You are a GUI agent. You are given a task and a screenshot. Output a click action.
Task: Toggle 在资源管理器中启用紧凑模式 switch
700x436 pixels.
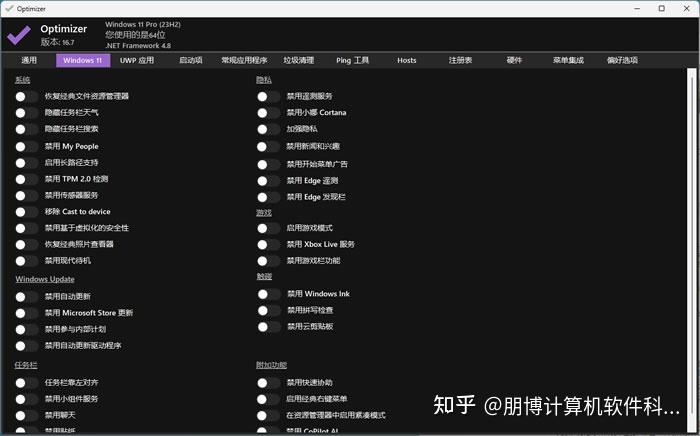click(x=268, y=415)
